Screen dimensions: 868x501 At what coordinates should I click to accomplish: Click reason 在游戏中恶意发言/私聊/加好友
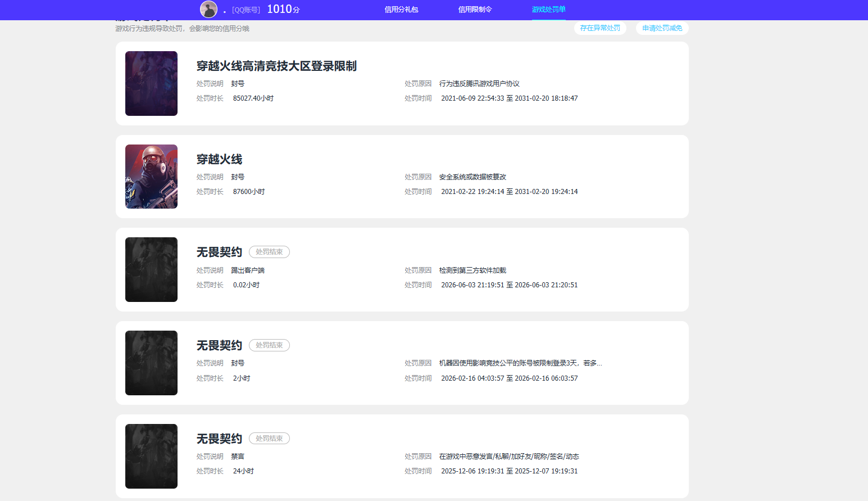(509, 457)
